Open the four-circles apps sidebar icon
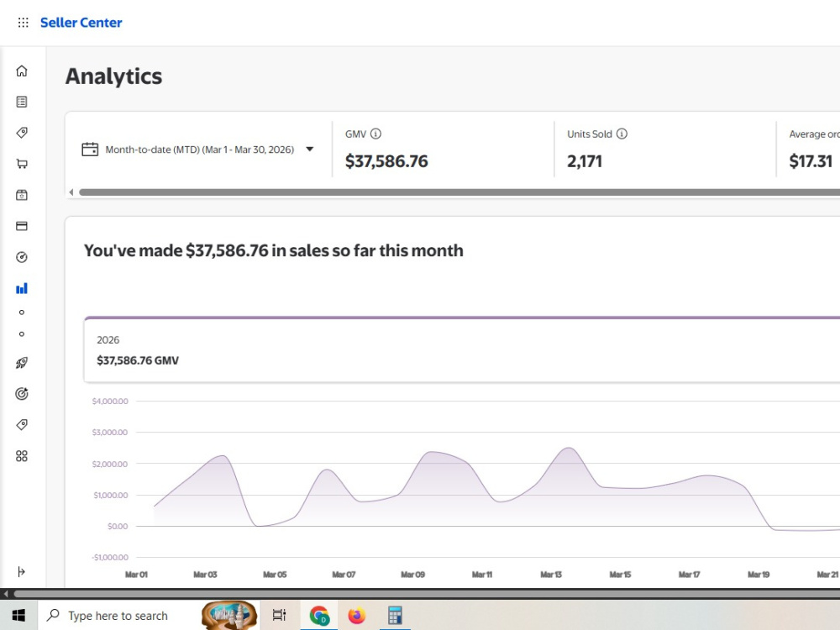The image size is (840, 630). pyautogui.click(x=22, y=456)
